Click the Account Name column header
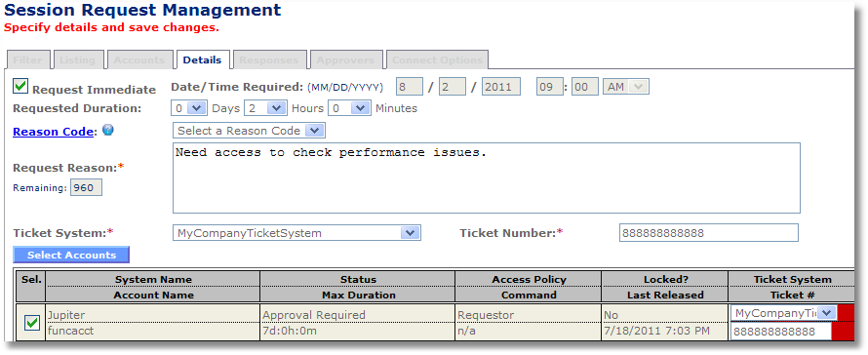The image size is (868, 355). click(153, 295)
